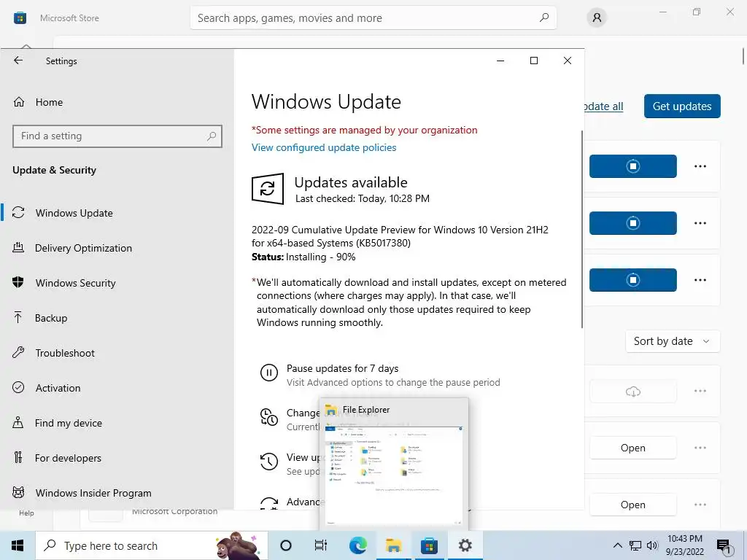Click the Find a setting magnifier icon
747x560 pixels.
[212, 136]
